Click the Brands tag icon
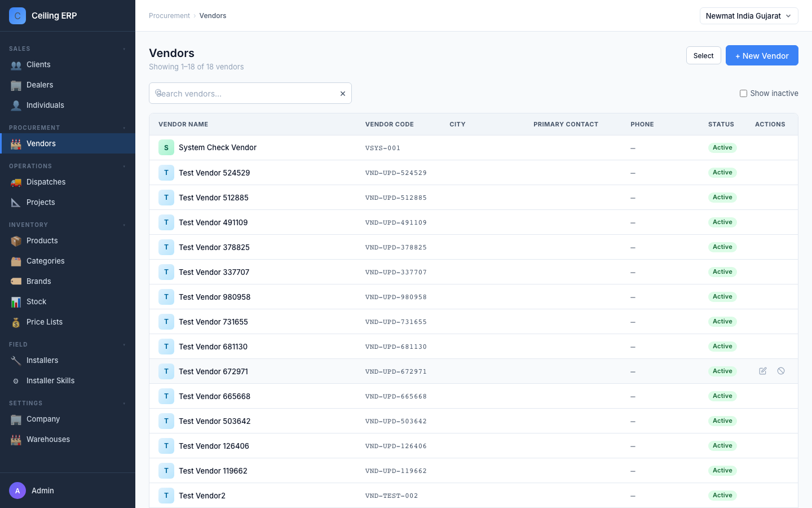The width and height of the screenshot is (812, 508). [16, 282]
